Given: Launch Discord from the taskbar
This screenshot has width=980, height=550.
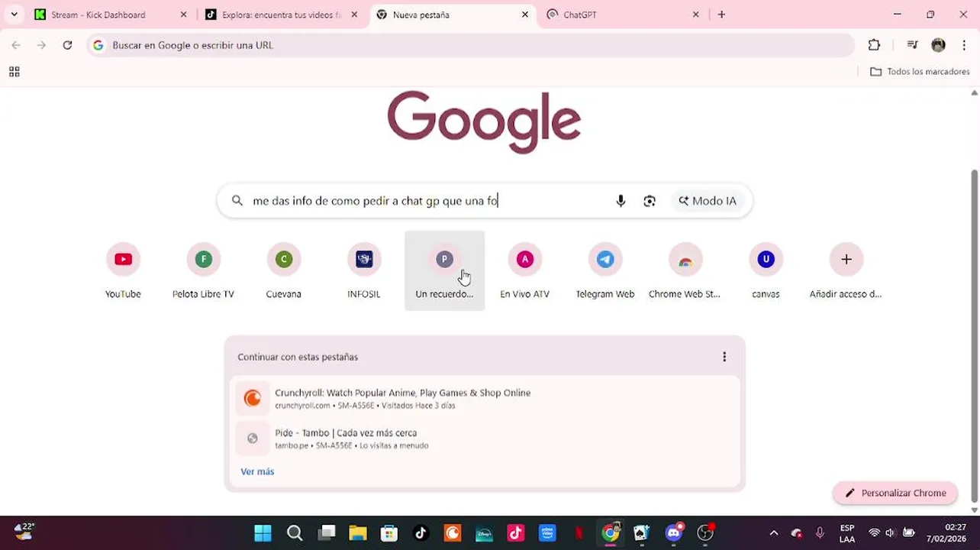Looking at the screenshot, I should tap(674, 533).
